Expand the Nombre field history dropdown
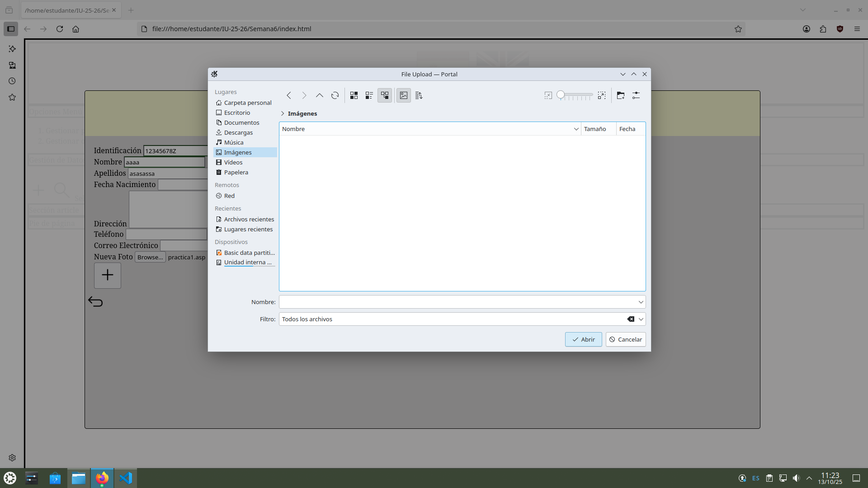 (x=641, y=302)
